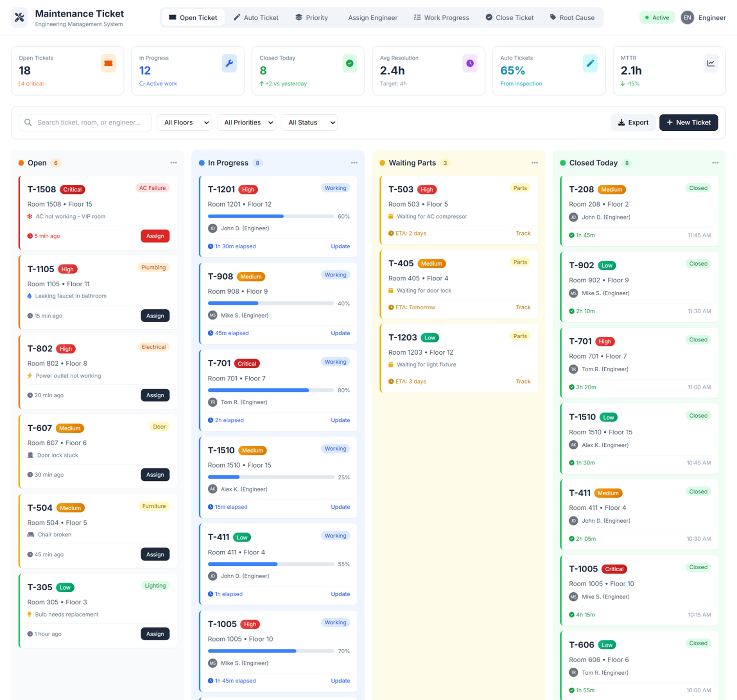
Task: Click Update link on ticket T-1201
Action: tap(340, 246)
